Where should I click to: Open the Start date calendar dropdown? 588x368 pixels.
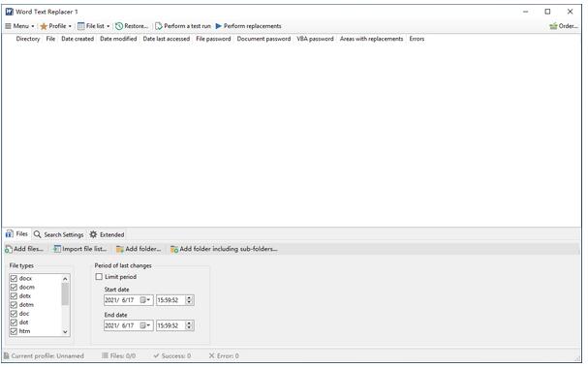(145, 300)
